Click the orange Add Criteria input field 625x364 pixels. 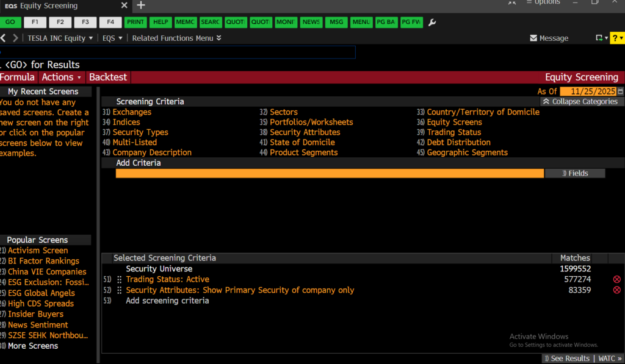pos(330,173)
